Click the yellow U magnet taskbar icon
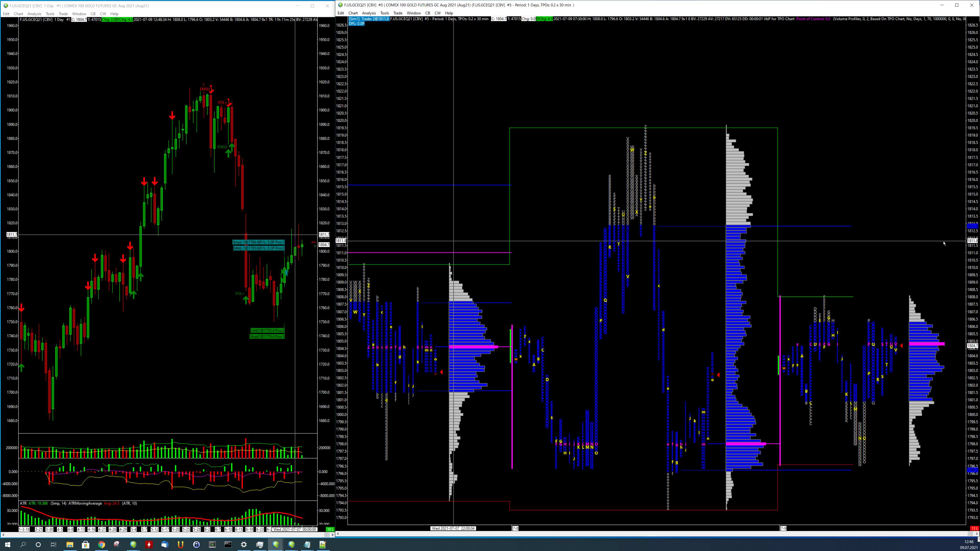 (181, 545)
